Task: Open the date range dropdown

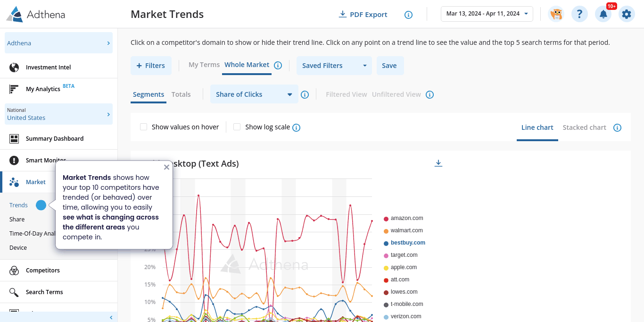Action: click(x=487, y=14)
